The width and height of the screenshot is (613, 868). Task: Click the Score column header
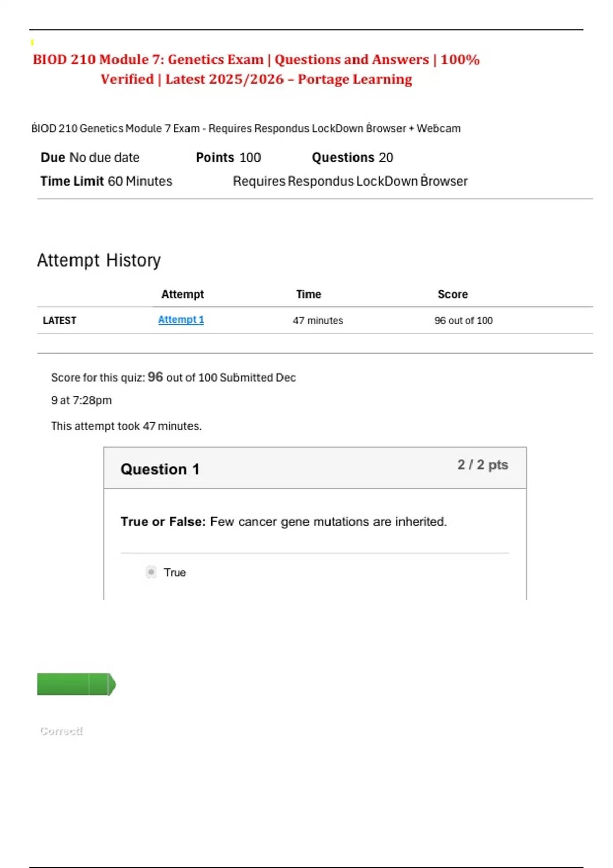pos(453,294)
